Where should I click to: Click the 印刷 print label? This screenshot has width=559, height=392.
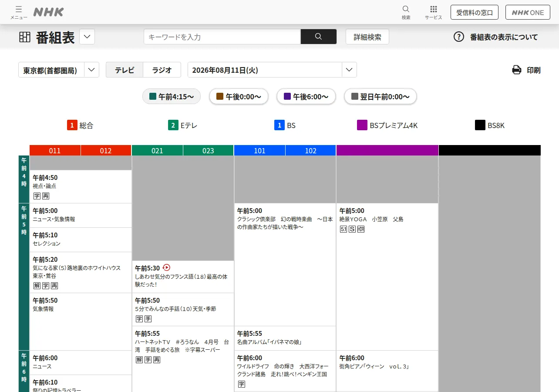click(534, 70)
